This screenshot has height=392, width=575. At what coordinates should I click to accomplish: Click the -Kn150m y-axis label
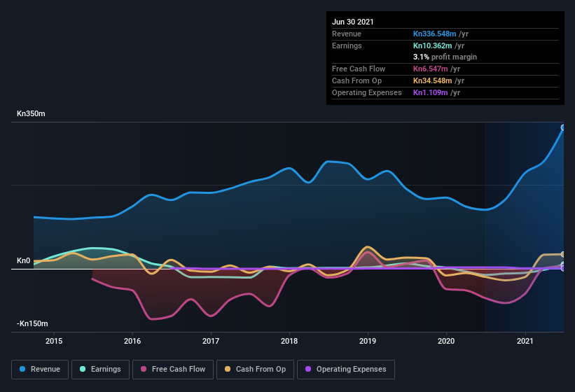pyautogui.click(x=32, y=323)
